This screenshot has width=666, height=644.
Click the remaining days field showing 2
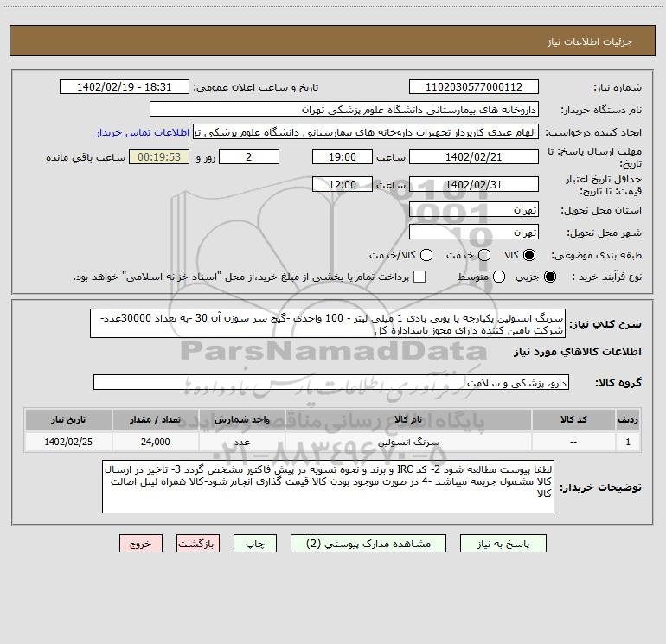click(249, 156)
